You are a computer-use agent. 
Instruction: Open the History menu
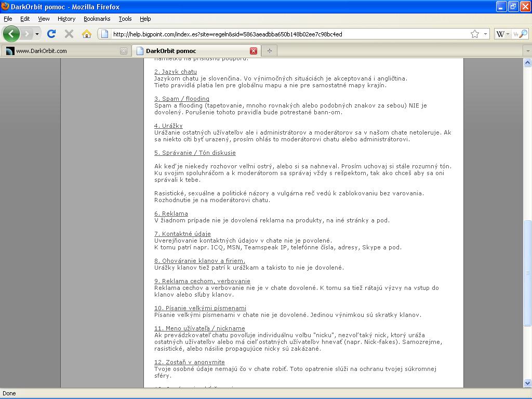point(66,19)
